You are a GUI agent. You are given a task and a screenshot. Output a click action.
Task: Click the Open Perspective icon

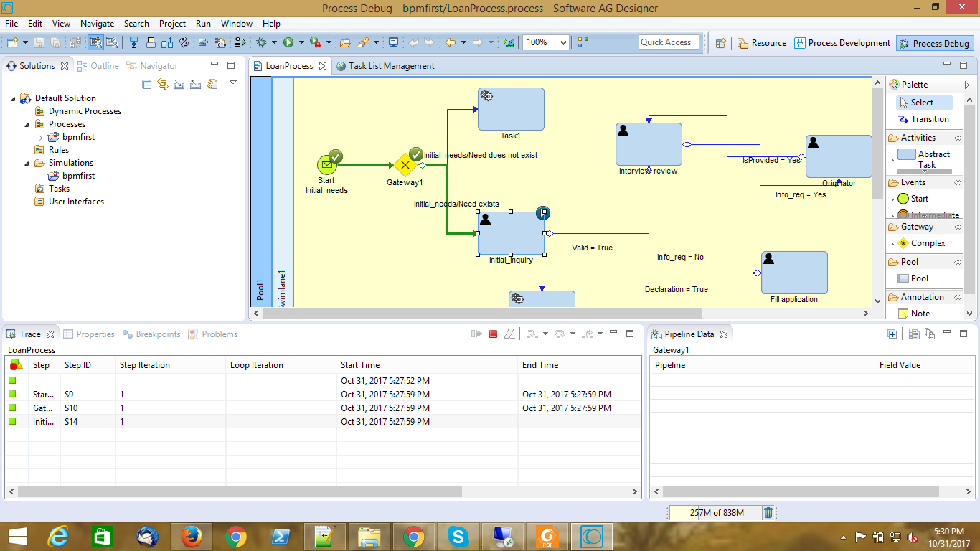click(720, 43)
